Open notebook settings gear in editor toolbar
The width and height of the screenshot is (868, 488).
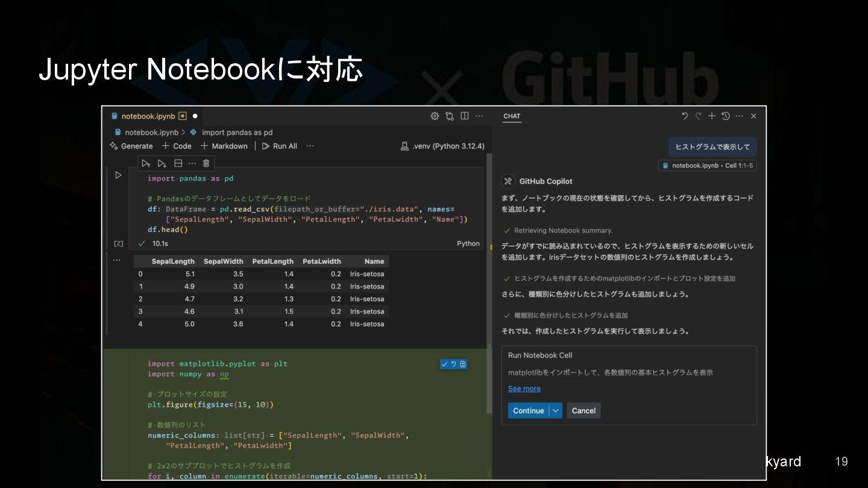click(435, 116)
